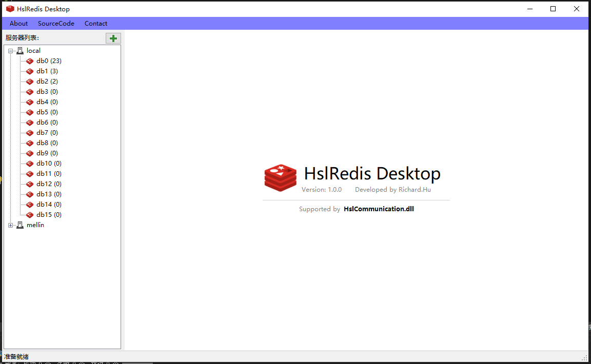Select the db10 (0) database label
Screen dimensions: 591x364
click(49, 163)
